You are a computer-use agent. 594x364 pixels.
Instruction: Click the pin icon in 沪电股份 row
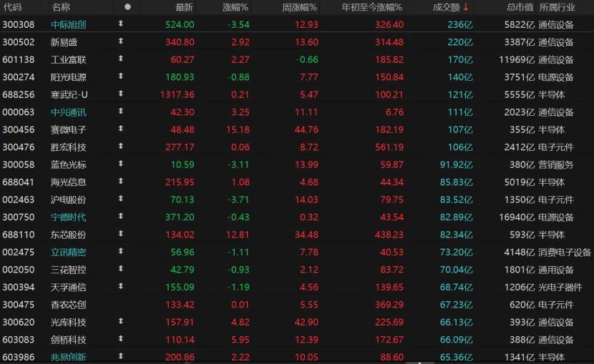[x=120, y=198]
